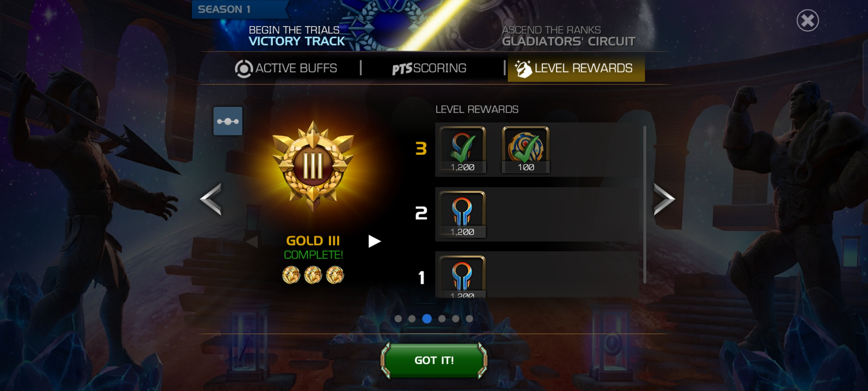This screenshot has width=868, height=391.
Task: Close the rewards popup with X
Action: 808,21
